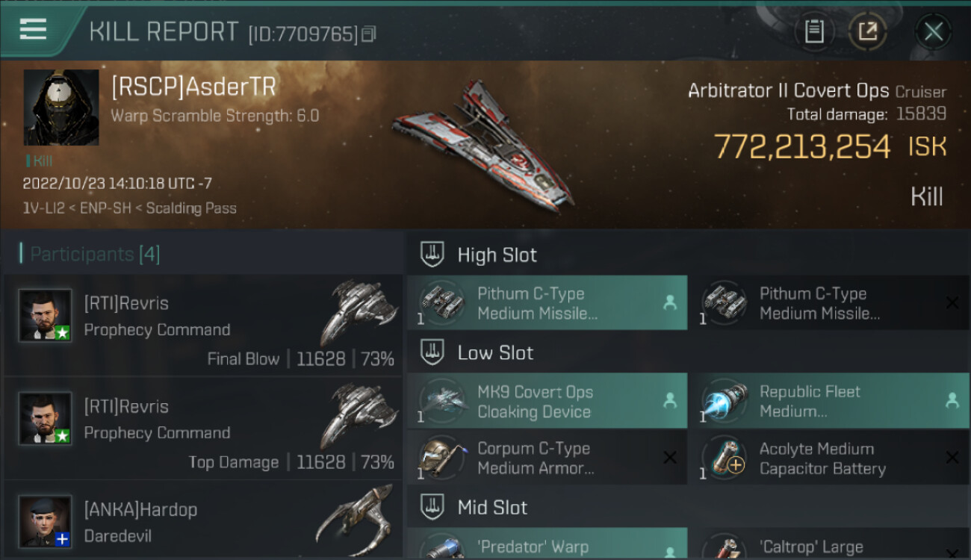Click the share/export kill report icon
The height and width of the screenshot is (560, 971).
[867, 31]
